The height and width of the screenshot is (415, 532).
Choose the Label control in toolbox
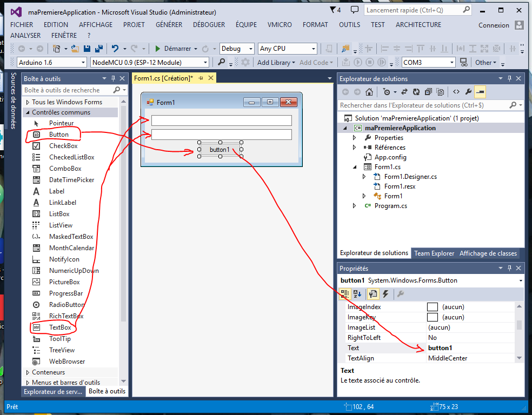click(56, 191)
